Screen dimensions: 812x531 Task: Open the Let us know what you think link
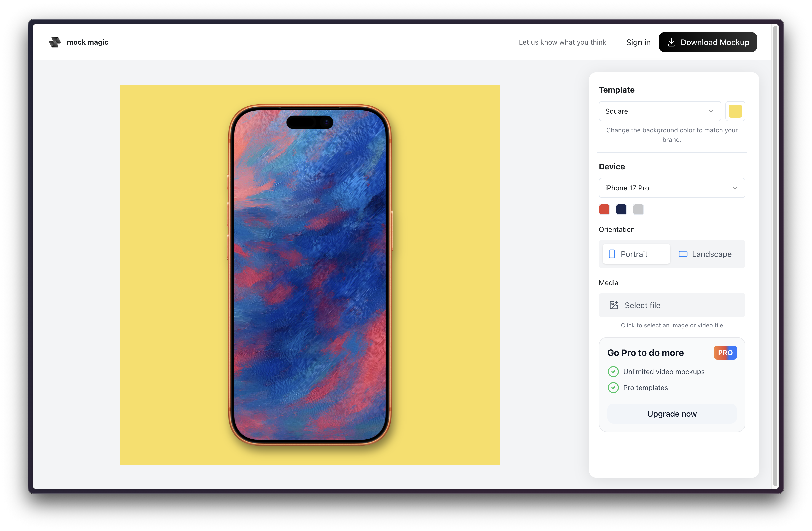[x=562, y=42]
